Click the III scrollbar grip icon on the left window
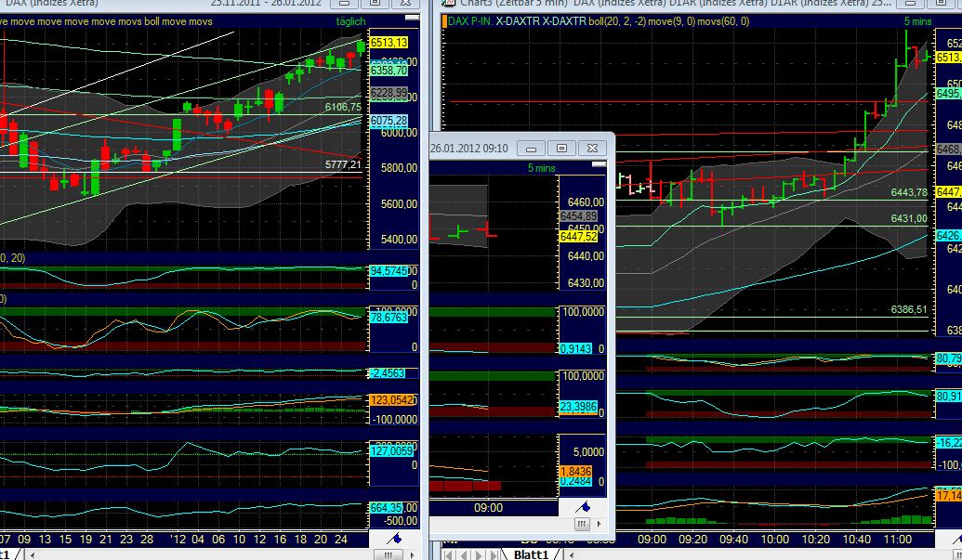 click(x=388, y=554)
